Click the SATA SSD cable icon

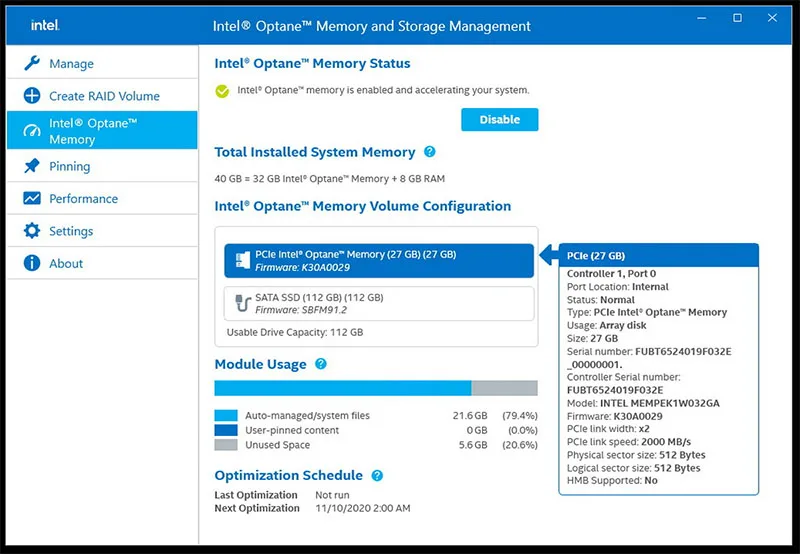tap(243, 303)
